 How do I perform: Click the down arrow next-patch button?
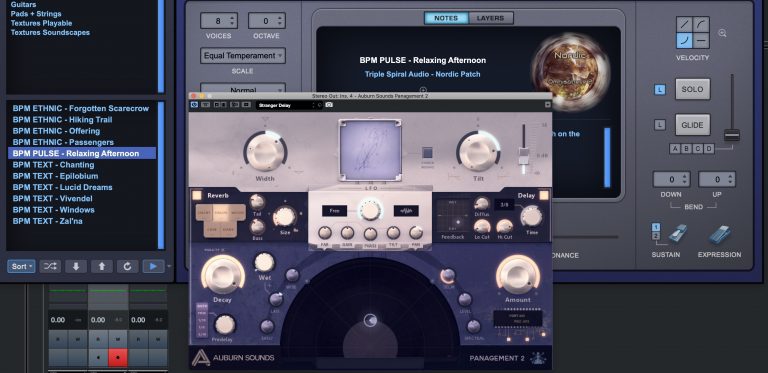[x=76, y=266]
